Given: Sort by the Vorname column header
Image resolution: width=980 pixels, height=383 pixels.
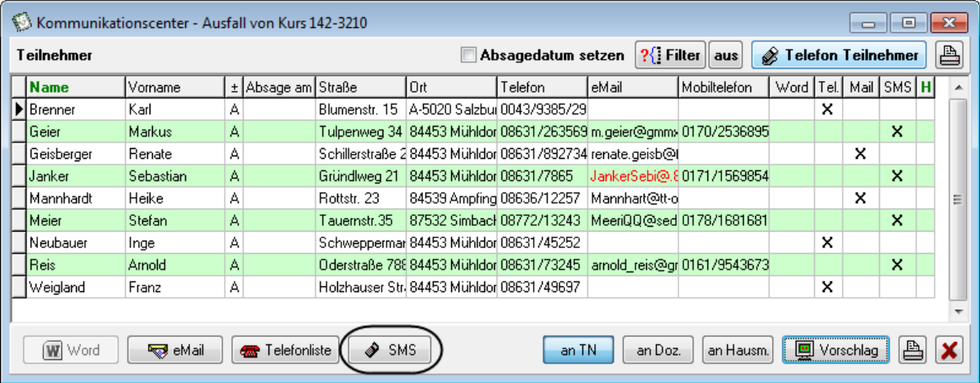Looking at the screenshot, I should [x=176, y=88].
